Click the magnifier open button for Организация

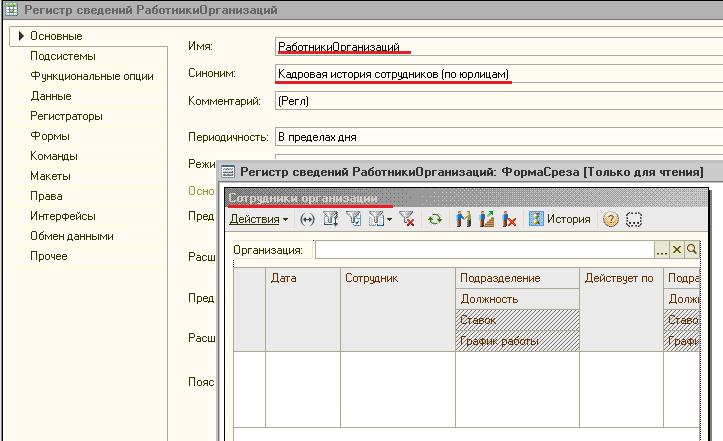[x=691, y=250]
